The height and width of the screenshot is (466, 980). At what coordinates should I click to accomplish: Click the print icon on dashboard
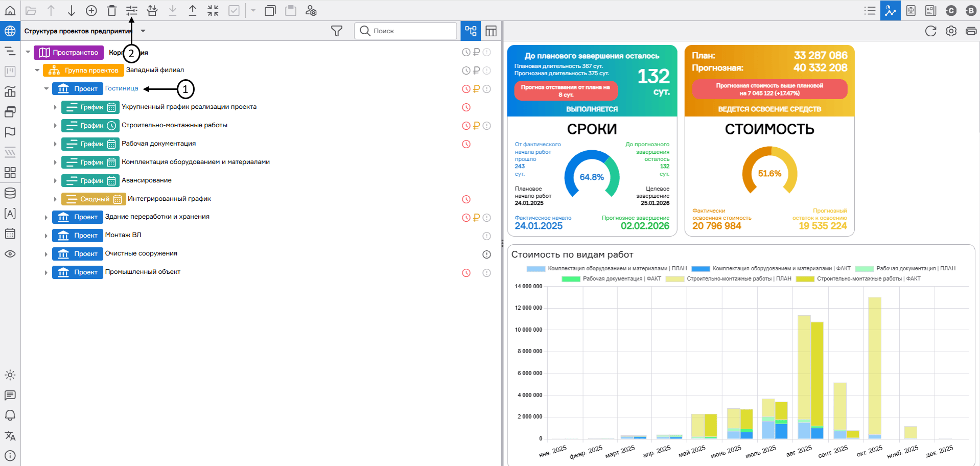[x=971, y=31]
